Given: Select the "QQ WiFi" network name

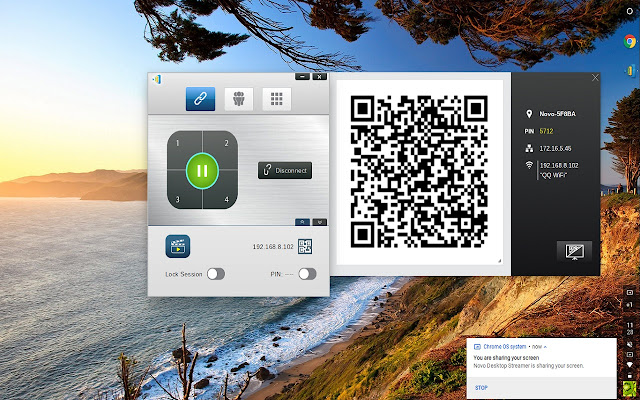Looking at the screenshot, I should [553, 175].
